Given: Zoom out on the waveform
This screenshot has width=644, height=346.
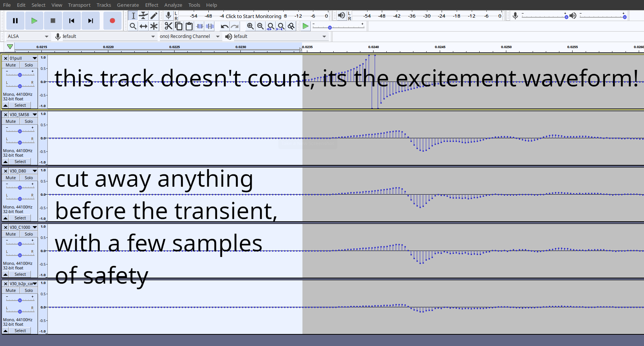Looking at the screenshot, I should click(x=260, y=26).
